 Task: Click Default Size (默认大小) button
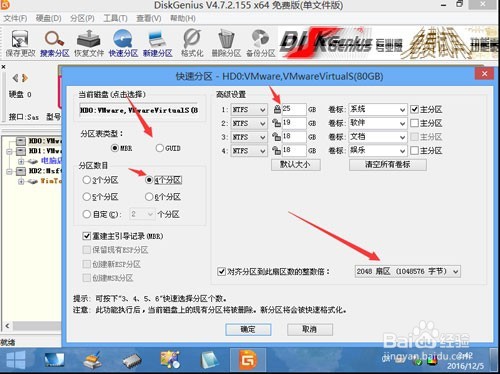coord(296,165)
